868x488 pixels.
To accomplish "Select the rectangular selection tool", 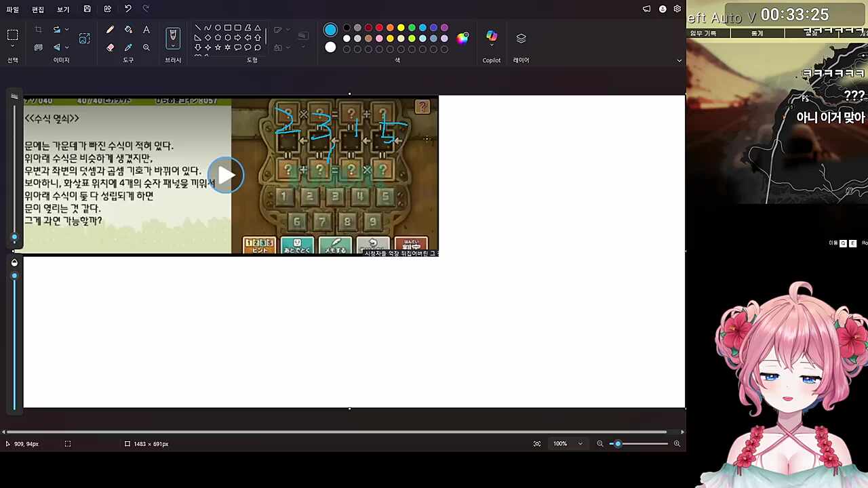I will 13,35.
